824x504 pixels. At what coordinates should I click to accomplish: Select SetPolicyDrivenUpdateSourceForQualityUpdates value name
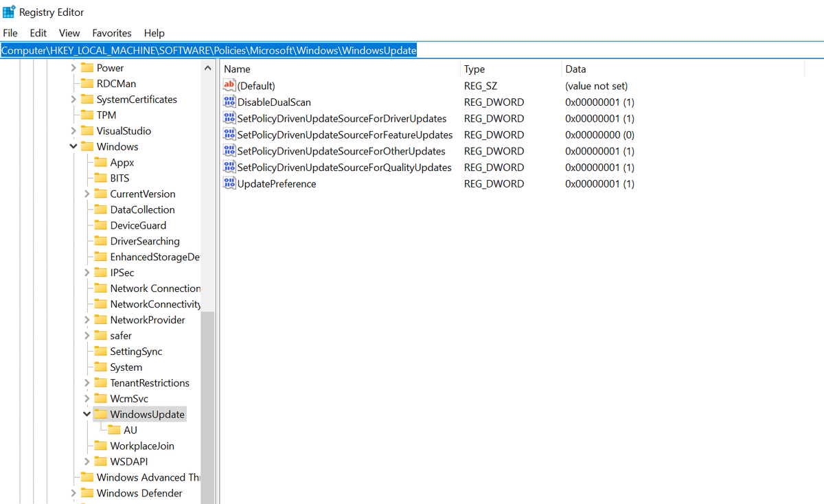(x=344, y=168)
